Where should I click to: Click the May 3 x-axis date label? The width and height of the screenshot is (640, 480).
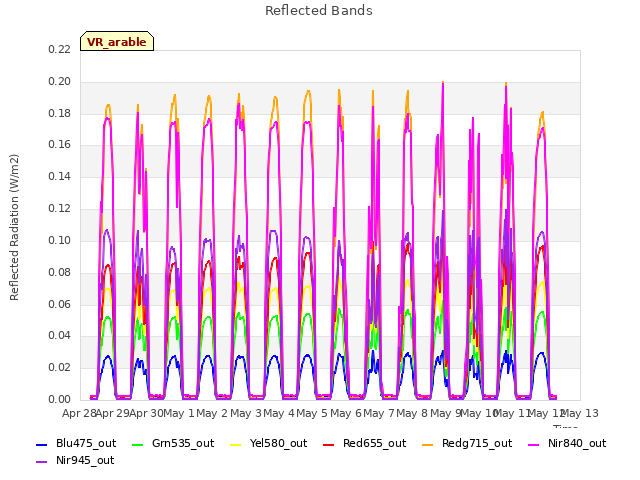point(246,413)
